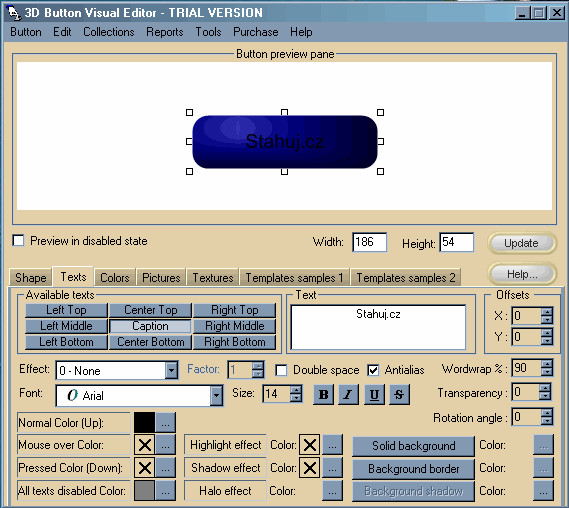Screen dimensions: 569x508
Task: Uncheck the Antialias checkbox
Action: [373, 370]
